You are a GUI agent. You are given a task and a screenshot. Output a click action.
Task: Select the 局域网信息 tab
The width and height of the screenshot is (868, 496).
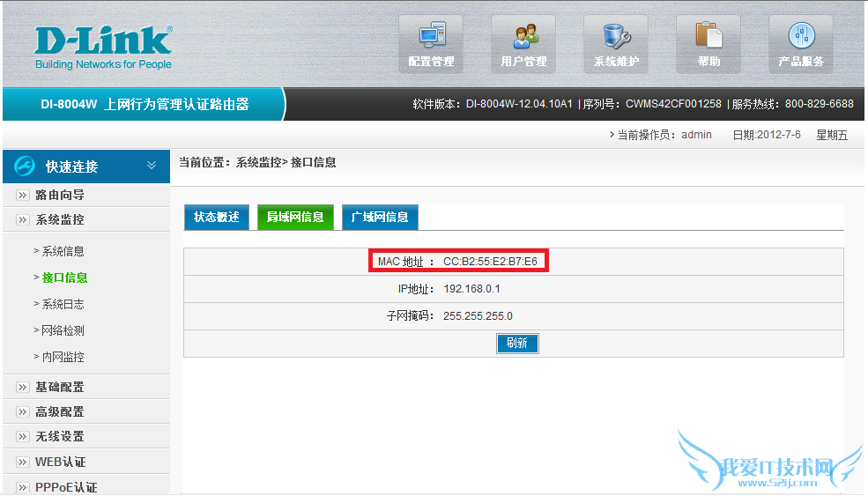(295, 217)
